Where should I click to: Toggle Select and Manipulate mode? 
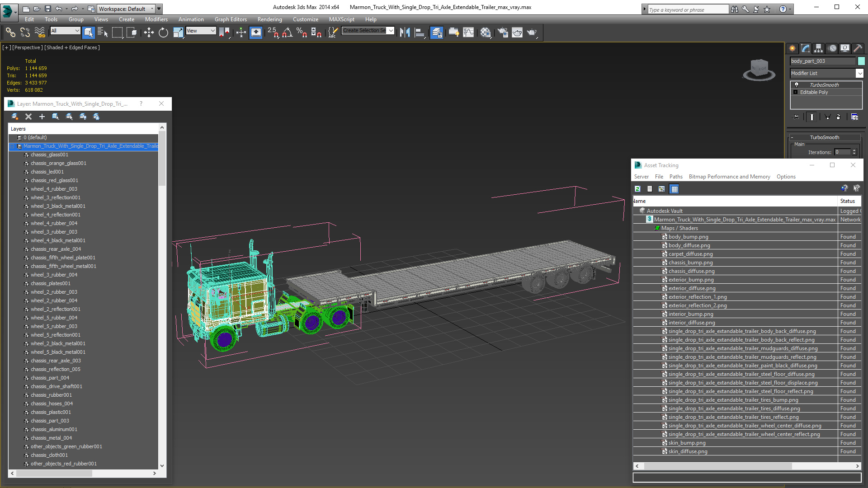coord(241,32)
